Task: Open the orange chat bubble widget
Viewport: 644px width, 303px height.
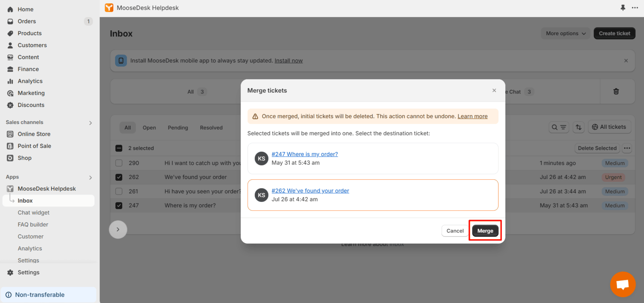Action: pos(623,284)
